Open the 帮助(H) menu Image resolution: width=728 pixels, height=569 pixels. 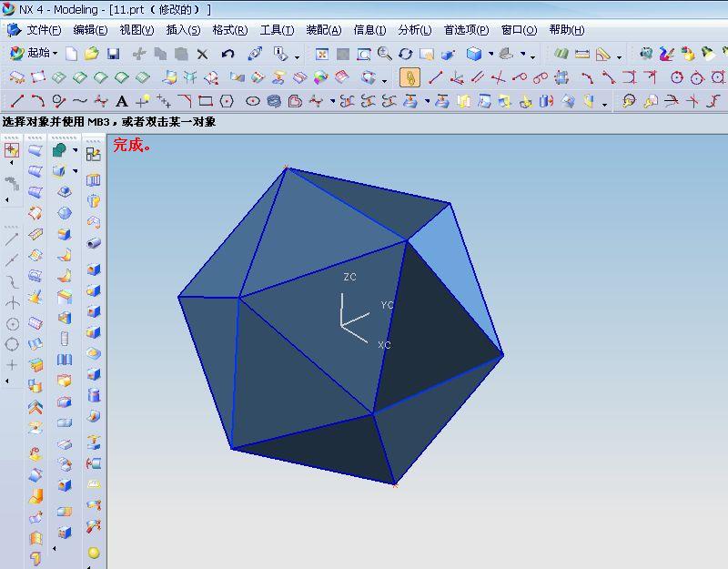566,30
